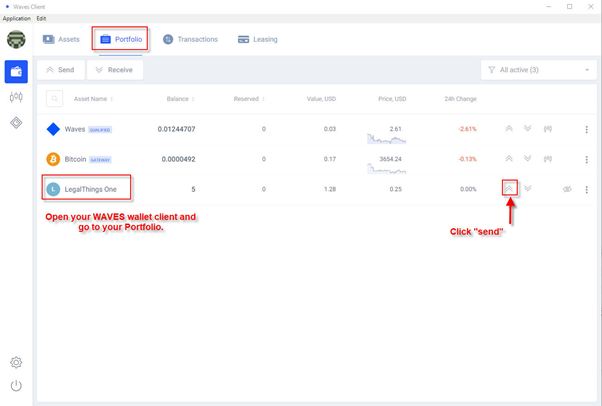
Task: Switch to the Transactions tab
Action: tap(190, 39)
